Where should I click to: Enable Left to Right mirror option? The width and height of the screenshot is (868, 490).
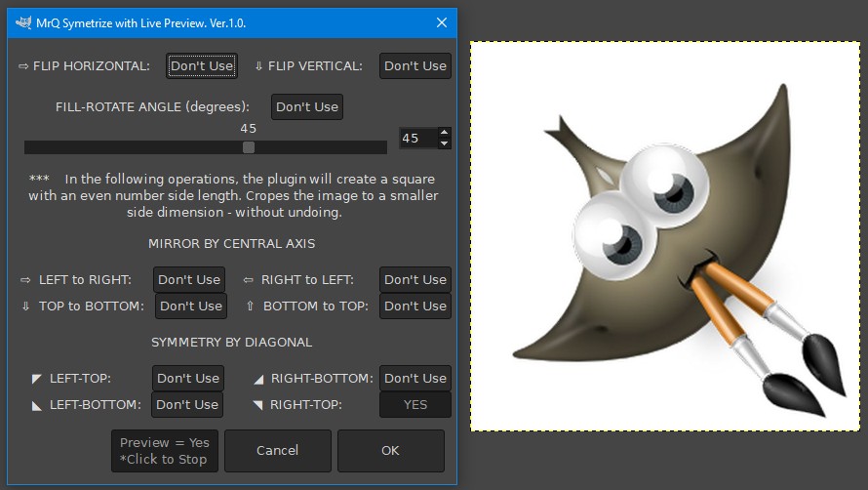[x=189, y=280]
